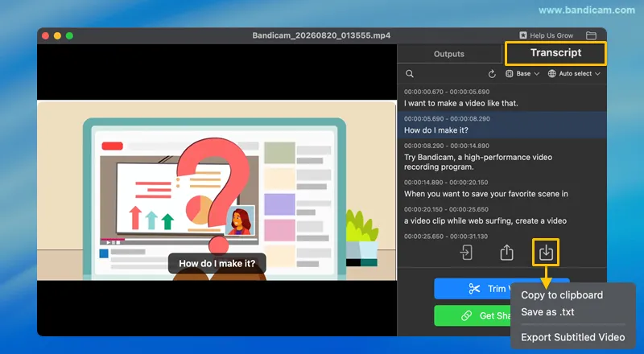The width and height of the screenshot is (644, 354).
Task: Click the scissors icon on Trim button
Action: pyautogui.click(x=474, y=289)
